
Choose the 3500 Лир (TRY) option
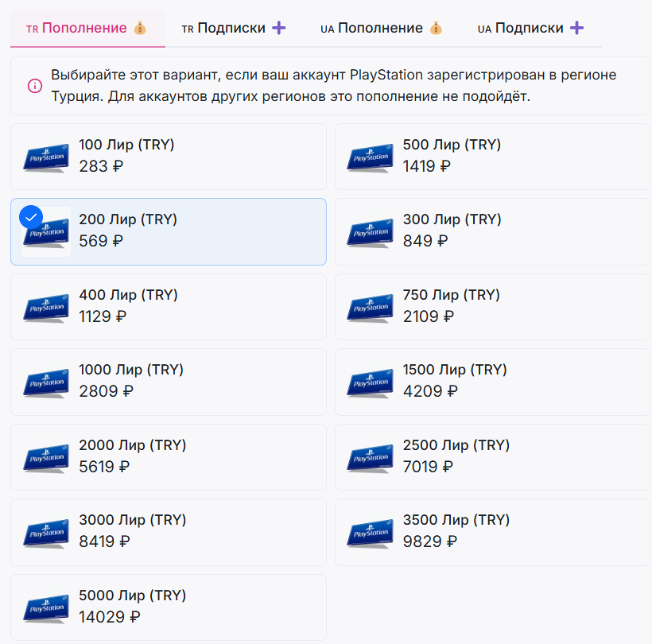click(x=492, y=532)
